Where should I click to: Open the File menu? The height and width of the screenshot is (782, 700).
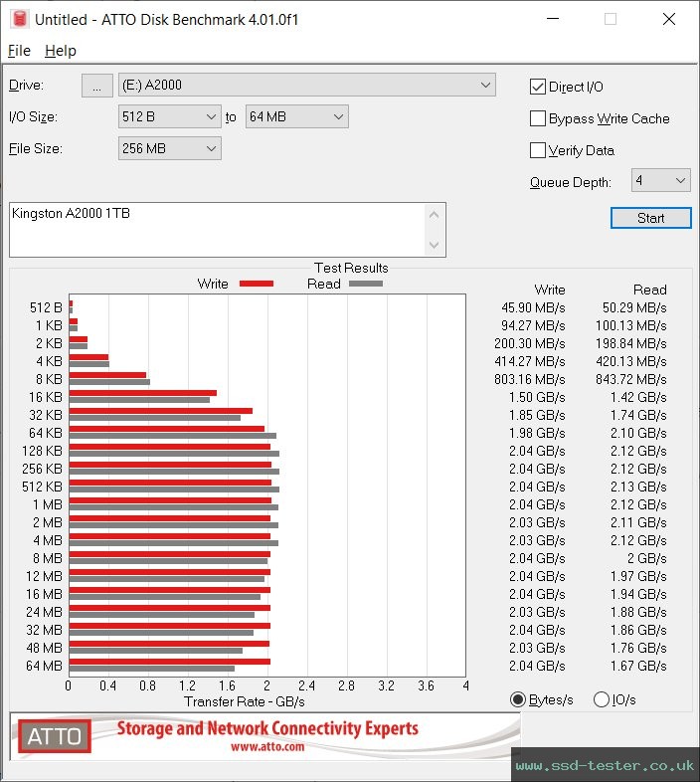19,51
